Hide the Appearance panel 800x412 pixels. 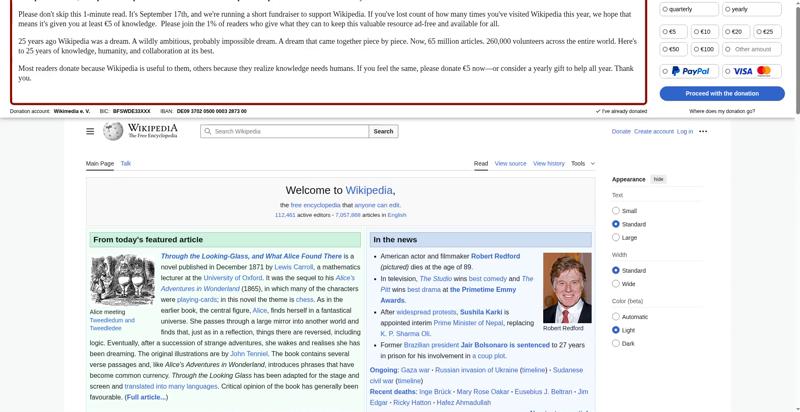(x=659, y=179)
